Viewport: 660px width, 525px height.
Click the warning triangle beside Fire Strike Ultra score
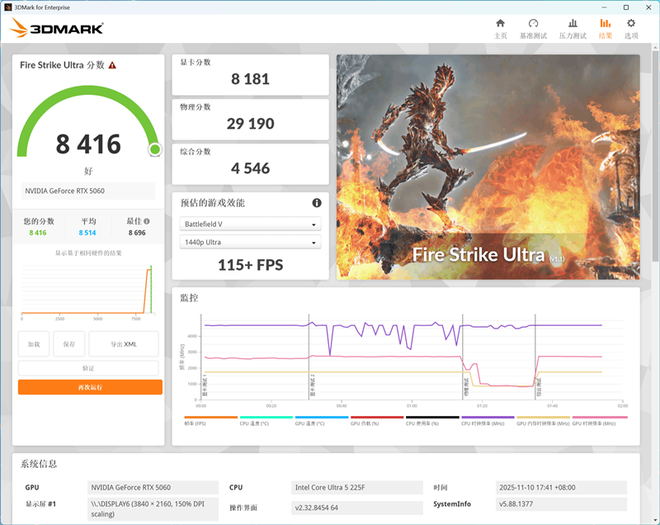pyautogui.click(x=113, y=65)
